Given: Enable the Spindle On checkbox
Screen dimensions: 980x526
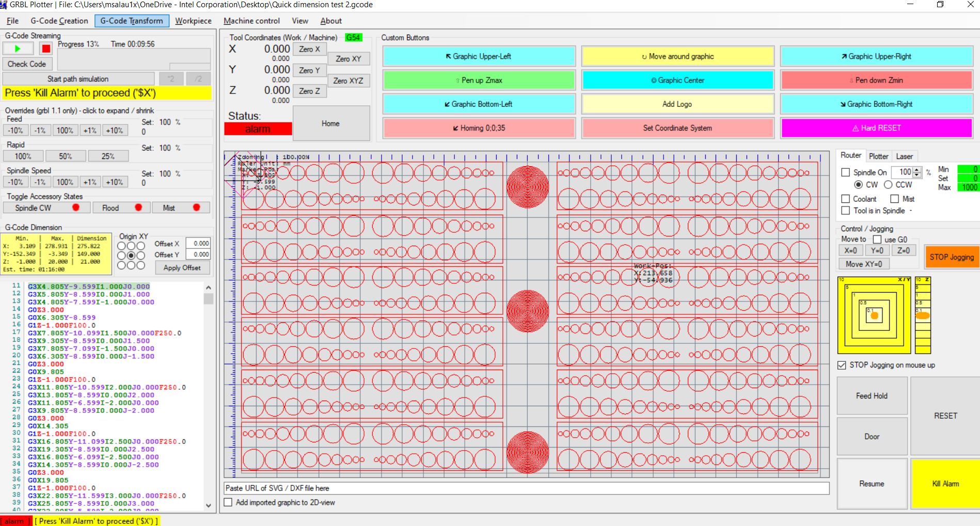Looking at the screenshot, I should coord(845,172).
